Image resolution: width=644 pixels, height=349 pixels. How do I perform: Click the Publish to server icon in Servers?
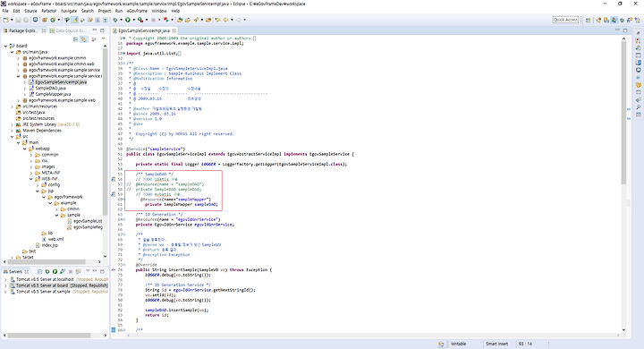(x=78, y=272)
